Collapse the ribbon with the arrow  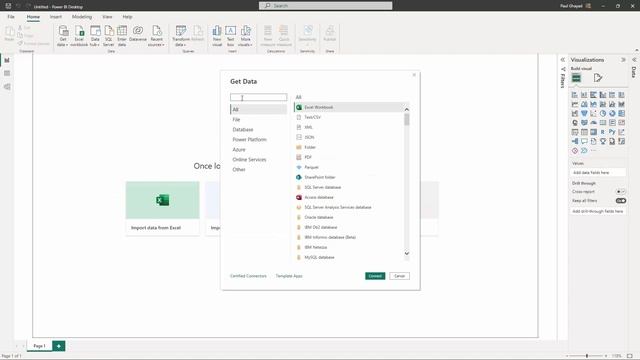pos(637,50)
